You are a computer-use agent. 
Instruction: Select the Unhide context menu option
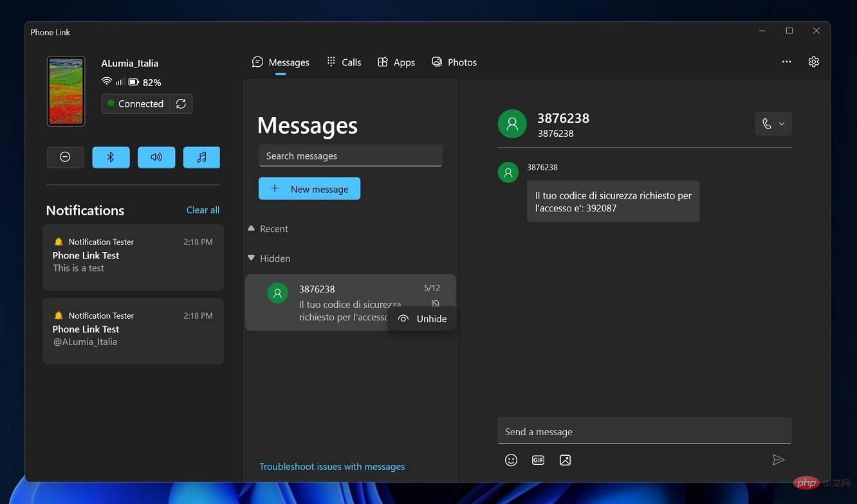pos(422,319)
